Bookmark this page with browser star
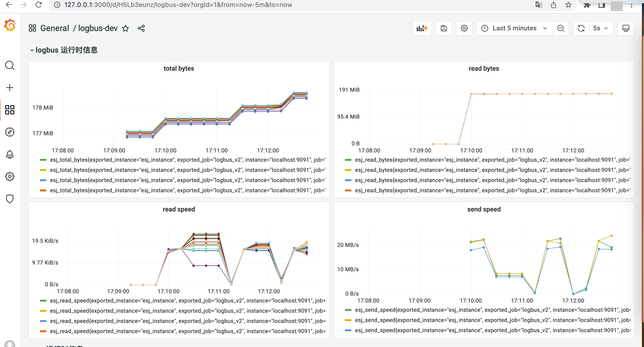The width and height of the screenshot is (644, 347). [x=568, y=5]
